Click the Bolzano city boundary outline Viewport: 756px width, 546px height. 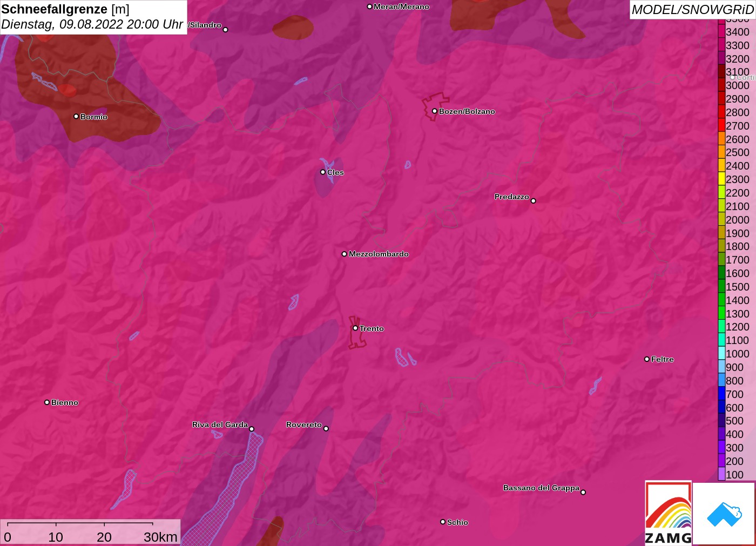click(435, 106)
